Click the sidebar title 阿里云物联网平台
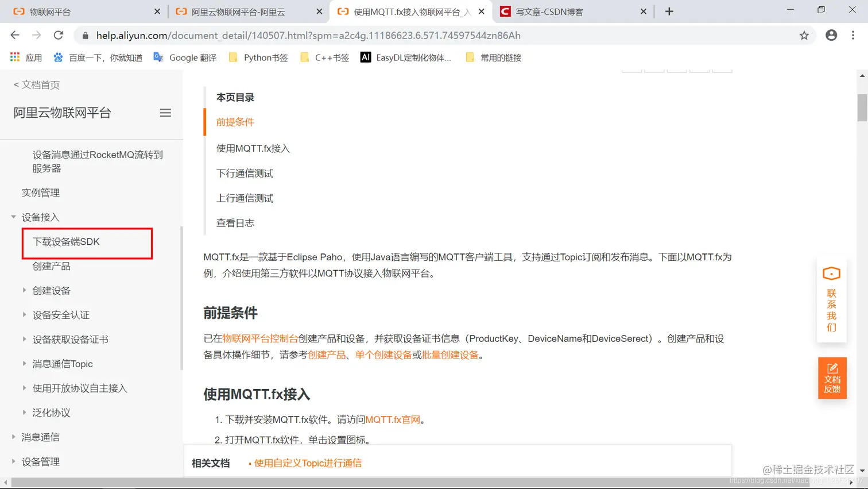This screenshot has width=868, height=489. (x=62, y=113)
